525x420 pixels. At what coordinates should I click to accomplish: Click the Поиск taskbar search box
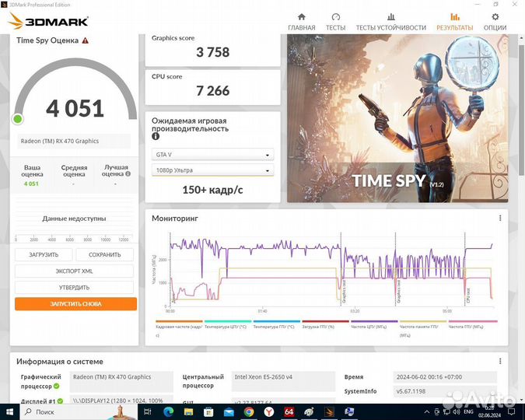[79, 411]
